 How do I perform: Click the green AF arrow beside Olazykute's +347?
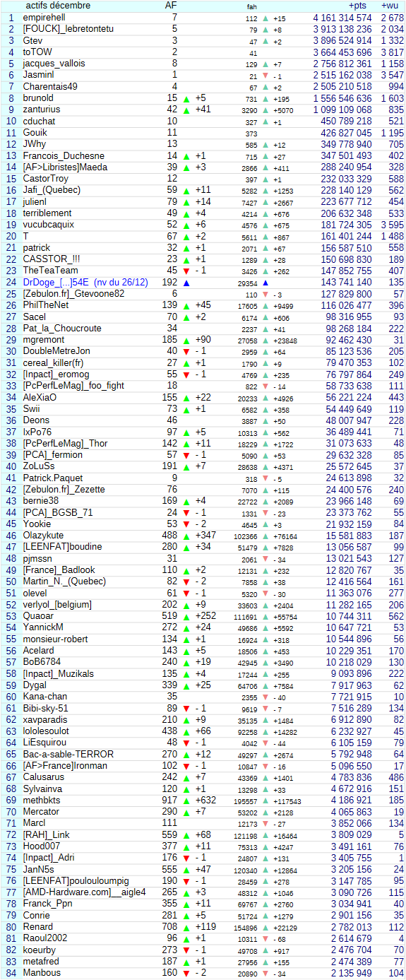(186, 536)
